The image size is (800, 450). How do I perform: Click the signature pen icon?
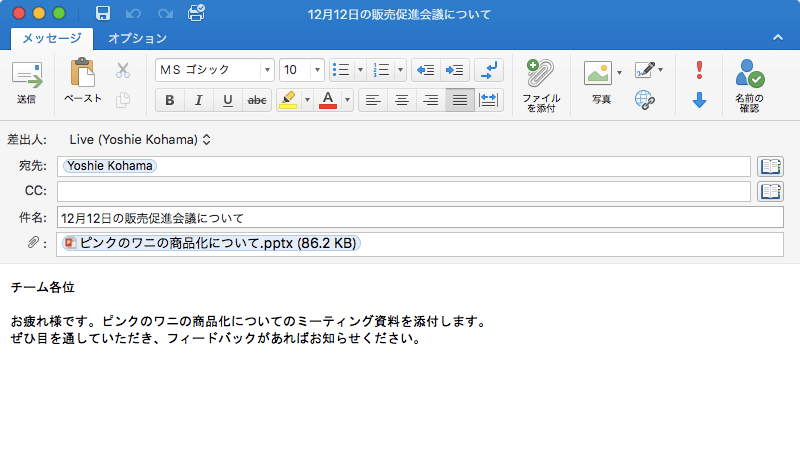pos(645,70)
